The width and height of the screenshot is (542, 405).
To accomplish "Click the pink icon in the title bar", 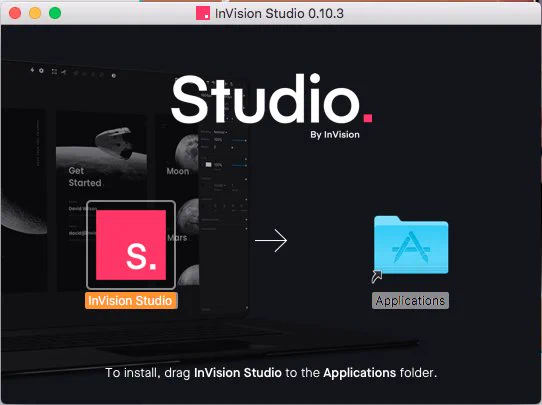I will tap(203, 13).
